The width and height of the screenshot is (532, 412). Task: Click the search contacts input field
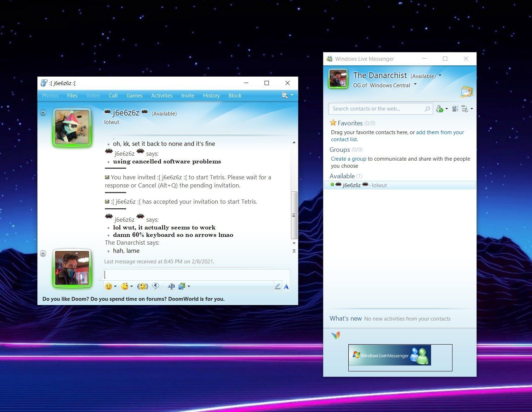(378, 109)
